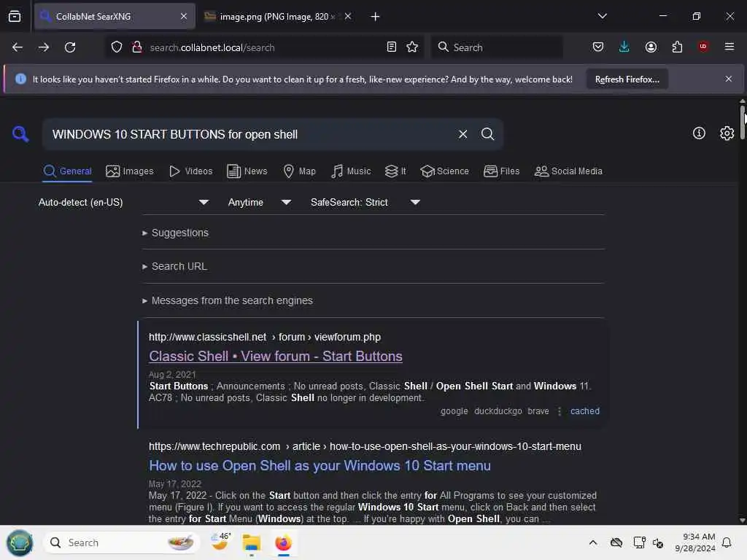747x560 pixels.
Task: Show hidden system tray icons
Action: tap(592, 542)
